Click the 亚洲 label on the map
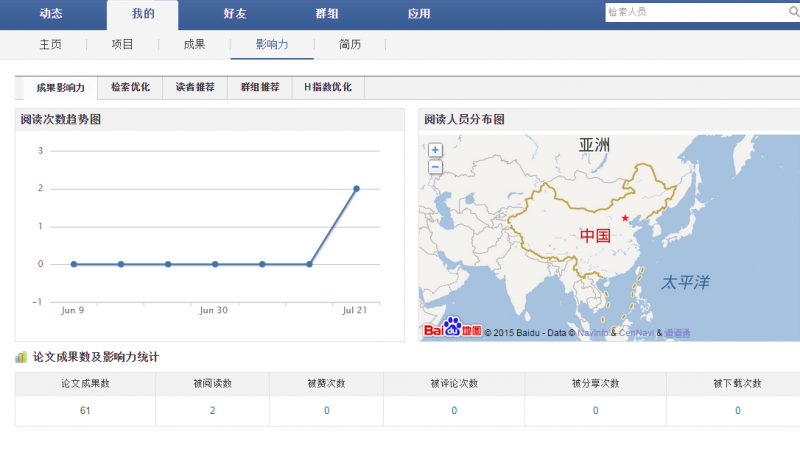Image resolution: width=800 pixels, height=464 pixels. [594, 145]
